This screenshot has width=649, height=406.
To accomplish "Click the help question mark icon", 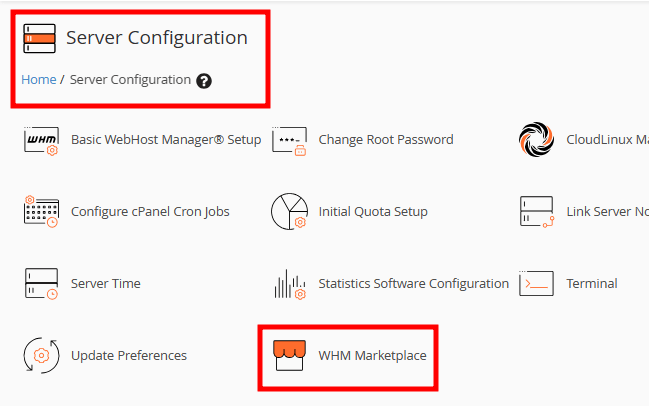I will tap(204, 81).
